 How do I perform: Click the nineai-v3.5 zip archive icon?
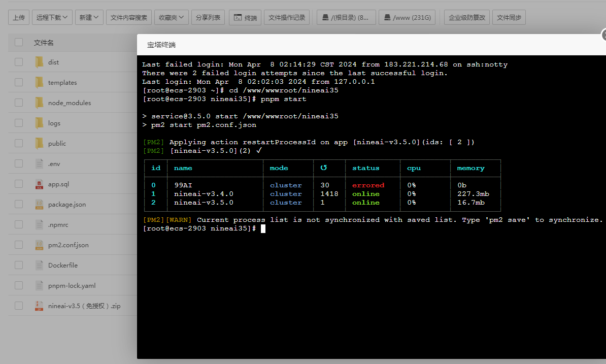click(x=39, y=306)
